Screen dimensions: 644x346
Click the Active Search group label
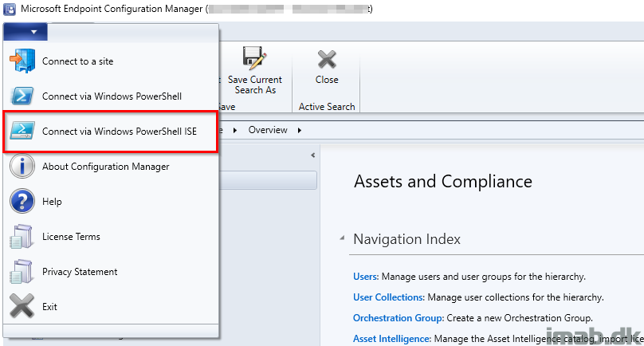pyautogui.click(x=327, y=106)
